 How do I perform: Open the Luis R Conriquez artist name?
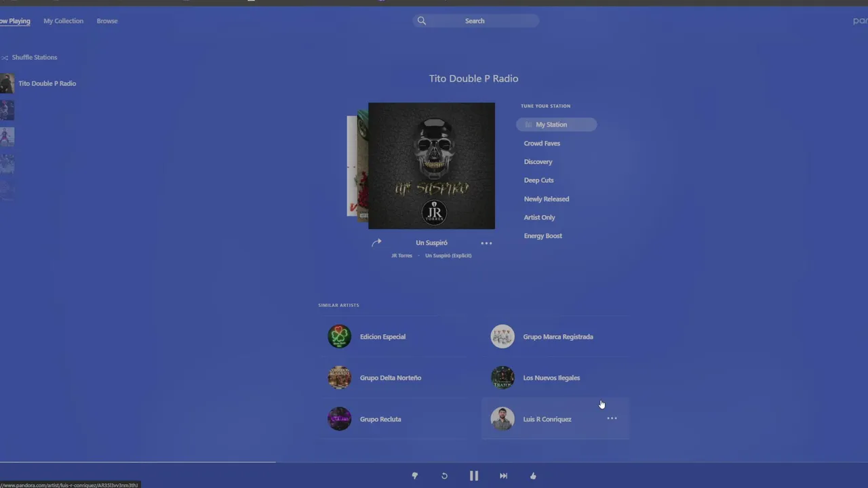pos(547,420)
